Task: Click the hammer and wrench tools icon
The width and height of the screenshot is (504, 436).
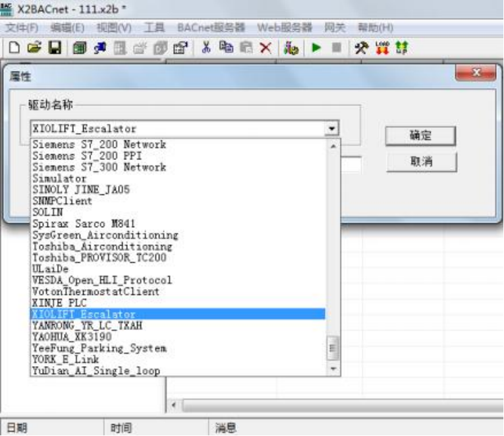Action: [362, 48]
